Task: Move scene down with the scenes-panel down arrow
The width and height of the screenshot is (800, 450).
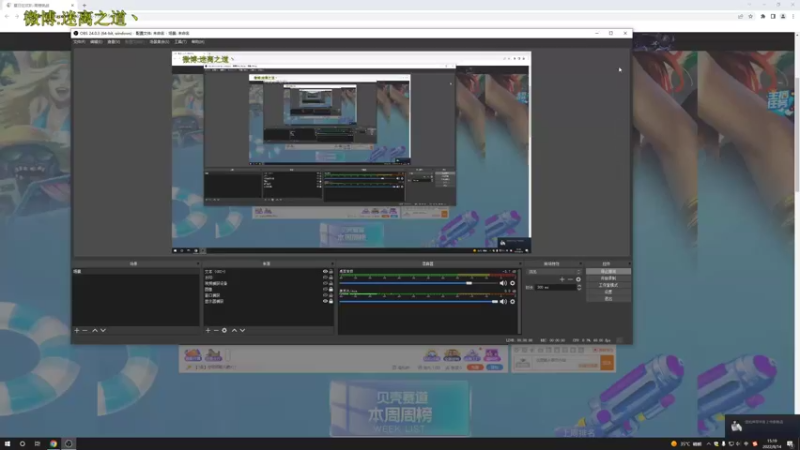Action: coord(103,331)
